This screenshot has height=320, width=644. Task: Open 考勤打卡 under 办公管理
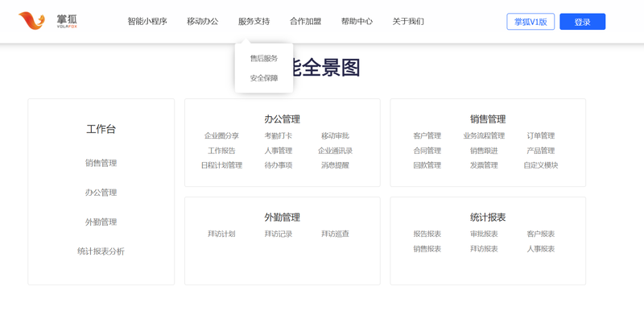(279, 135)
